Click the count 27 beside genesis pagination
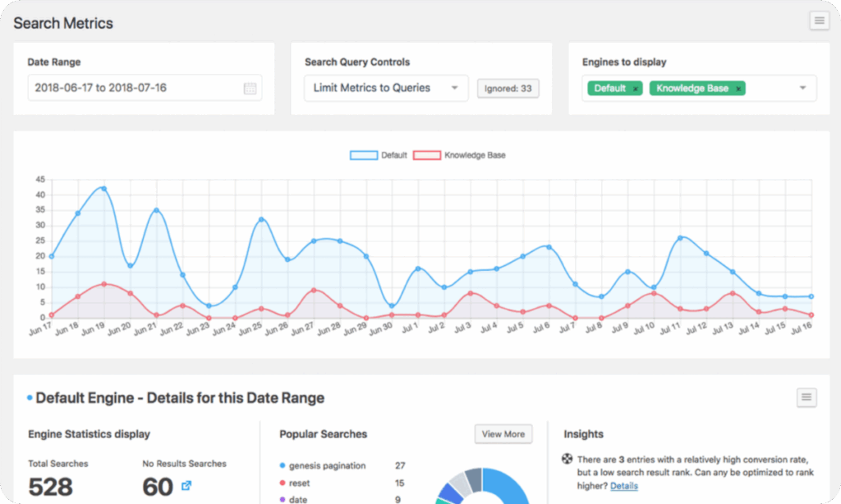Image resolution: width=841 pixels, height=504 pixels. pyautogui.click(x=400, y=465)
